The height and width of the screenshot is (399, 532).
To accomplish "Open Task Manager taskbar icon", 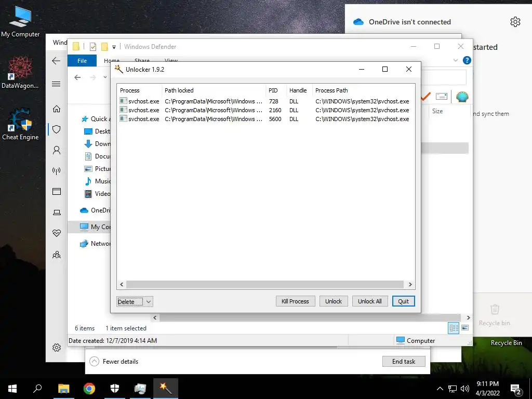I will [x=140, y=389].
